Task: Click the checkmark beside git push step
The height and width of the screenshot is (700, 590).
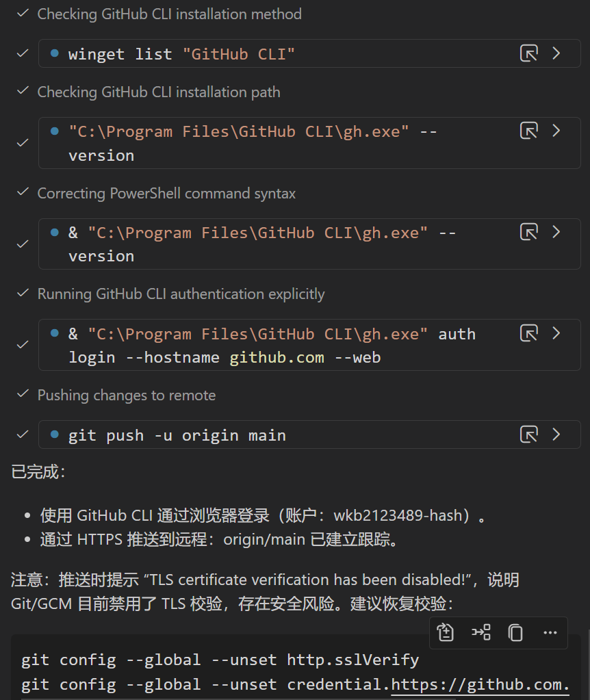Action: click(21, 434)
